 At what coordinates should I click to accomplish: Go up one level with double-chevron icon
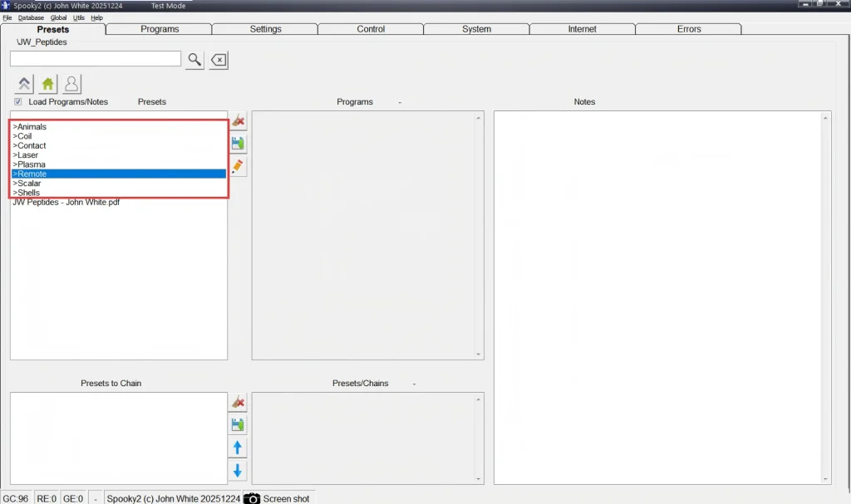[x=24, y=84]
